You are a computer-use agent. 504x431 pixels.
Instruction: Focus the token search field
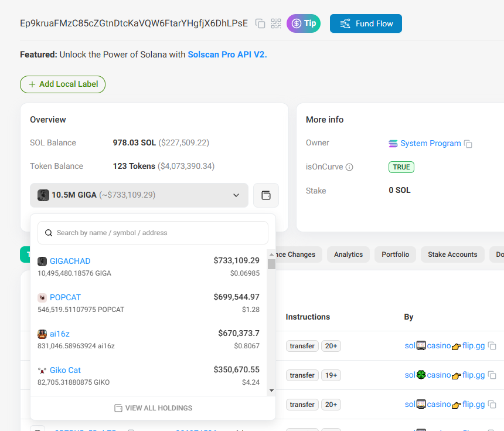(153, 233)
